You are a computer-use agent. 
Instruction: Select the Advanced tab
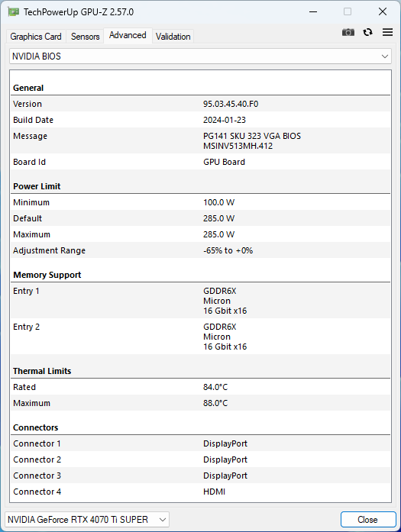[x=128, y=35]
